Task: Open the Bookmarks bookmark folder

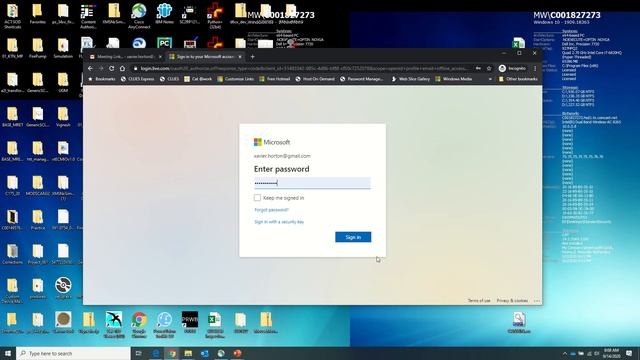Action: pyautogui.click(x=102, y=79)
